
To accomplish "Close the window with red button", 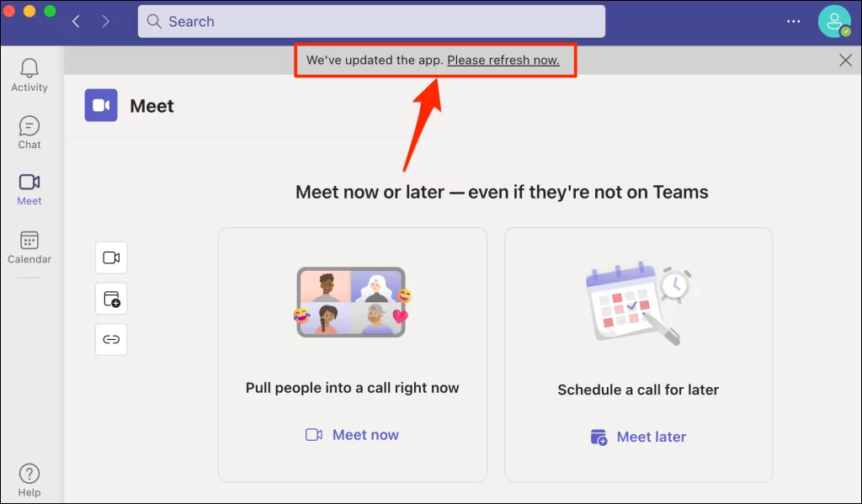I will point(8,11).
